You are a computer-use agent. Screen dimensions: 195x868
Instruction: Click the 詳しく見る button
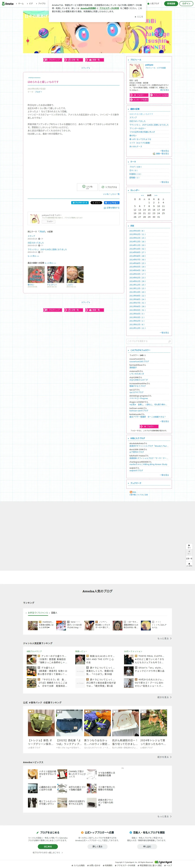(x=97, y=846)
